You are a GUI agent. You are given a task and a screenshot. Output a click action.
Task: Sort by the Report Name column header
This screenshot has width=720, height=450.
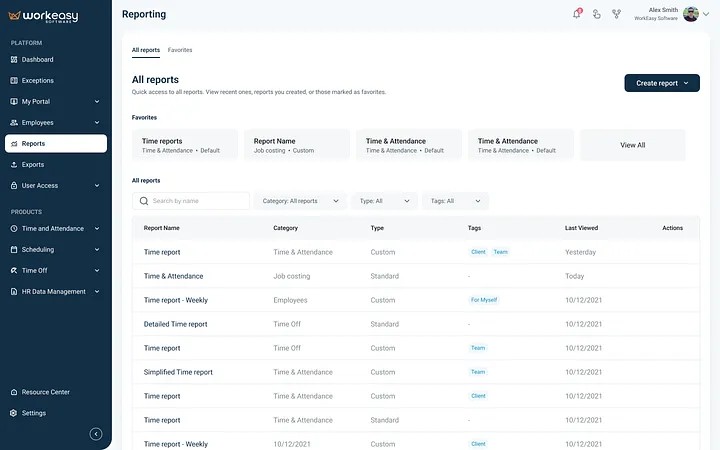tap(162, 228)
